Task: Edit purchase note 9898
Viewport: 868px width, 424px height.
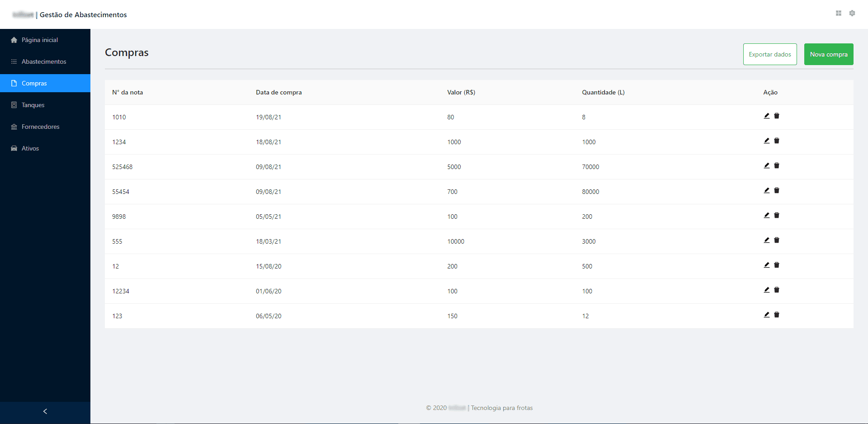Action: (x=767, y=215)
